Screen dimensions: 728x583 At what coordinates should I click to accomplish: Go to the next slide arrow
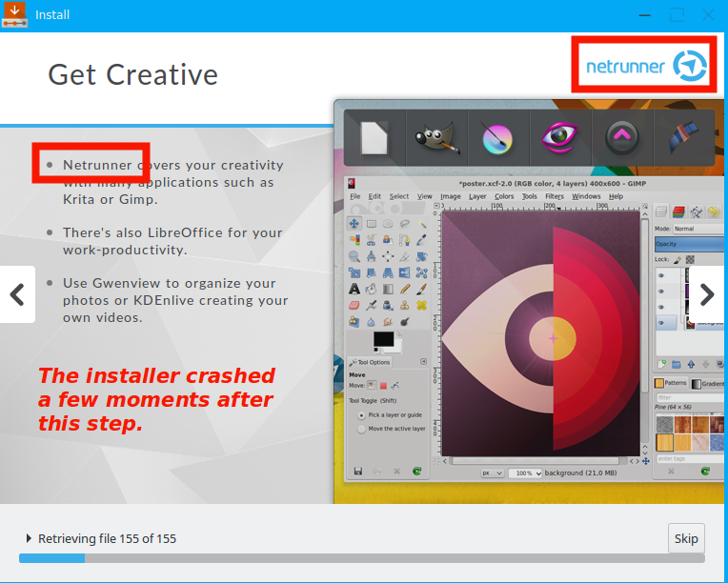coord(706,294)
